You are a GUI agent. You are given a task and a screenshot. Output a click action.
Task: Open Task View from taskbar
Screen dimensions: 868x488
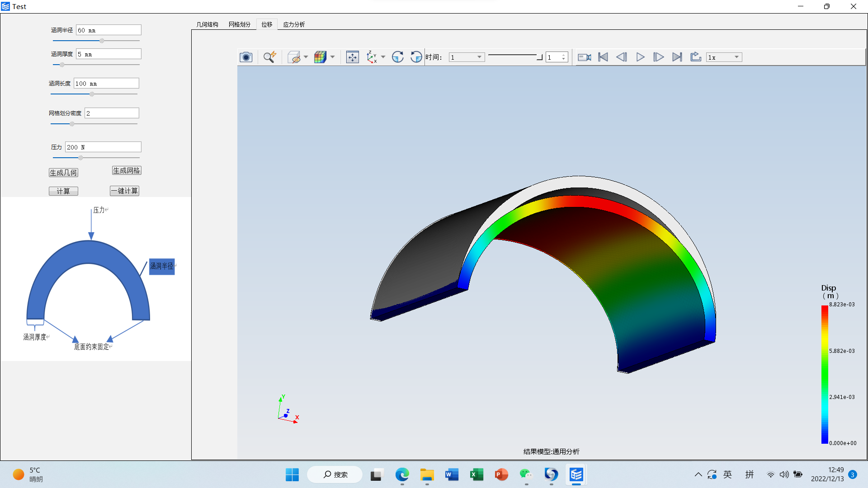click(x=377, y=474)
